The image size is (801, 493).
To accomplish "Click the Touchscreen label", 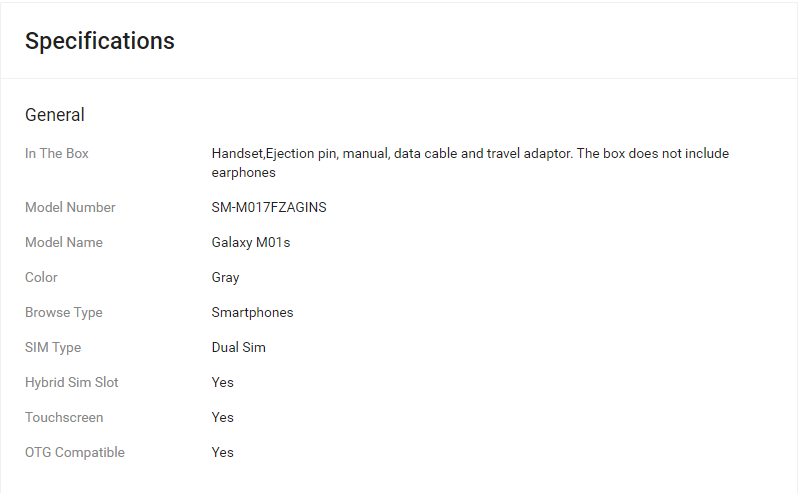I will pos(64,417).
